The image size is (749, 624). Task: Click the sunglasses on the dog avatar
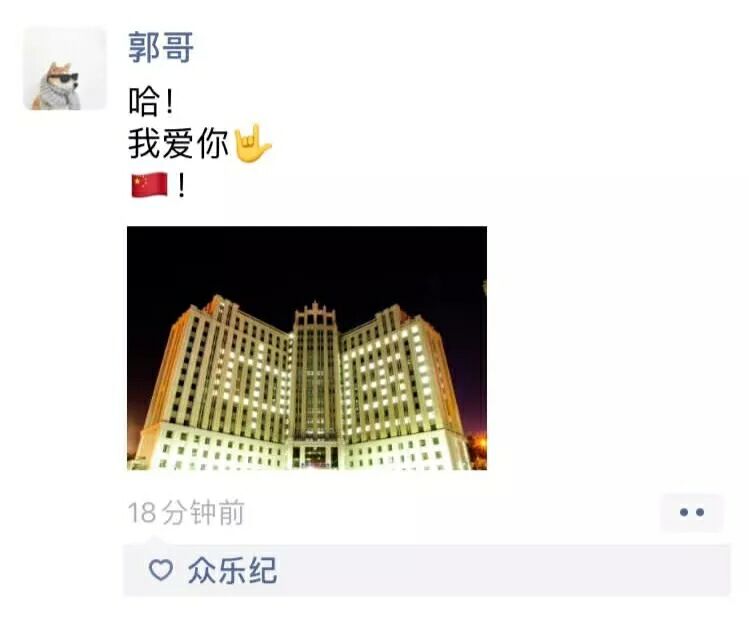point(69,79)
